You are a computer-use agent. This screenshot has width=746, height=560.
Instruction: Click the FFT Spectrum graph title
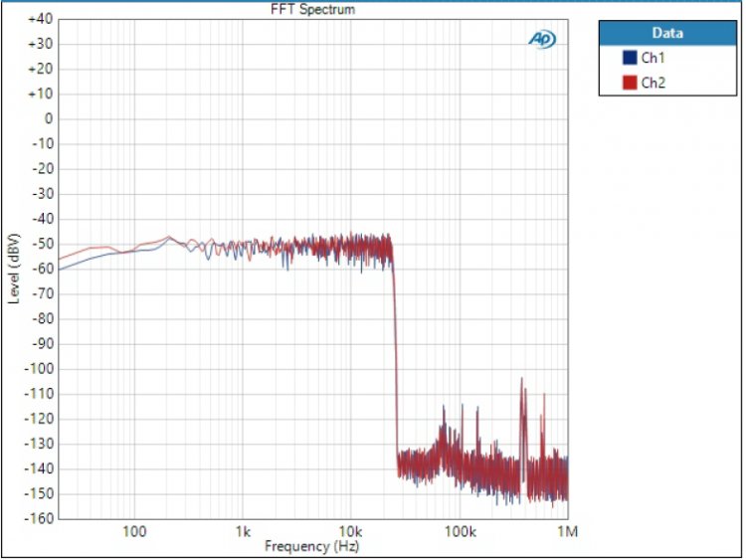point(312,10)
